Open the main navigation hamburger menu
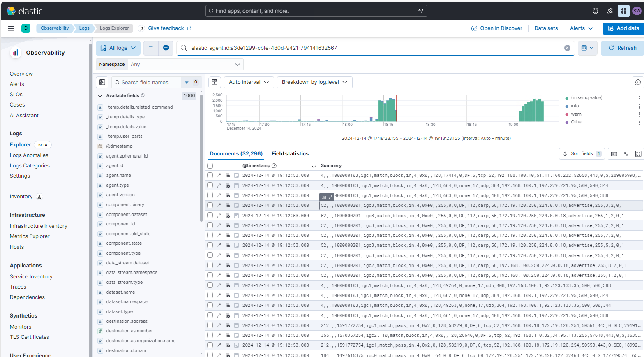The width and height of the screenshot is (644, 357). pyautogui.click(x=11, y=28)
